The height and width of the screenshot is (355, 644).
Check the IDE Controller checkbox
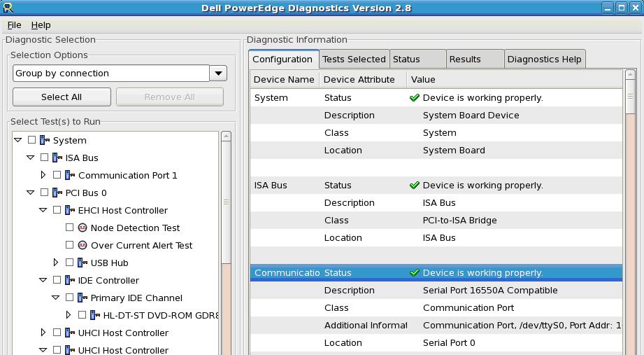point(57,279)
